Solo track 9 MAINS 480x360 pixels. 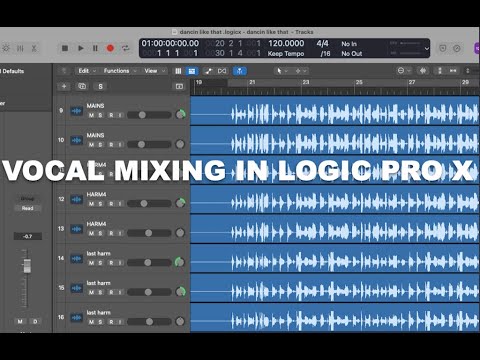point(100,115)
